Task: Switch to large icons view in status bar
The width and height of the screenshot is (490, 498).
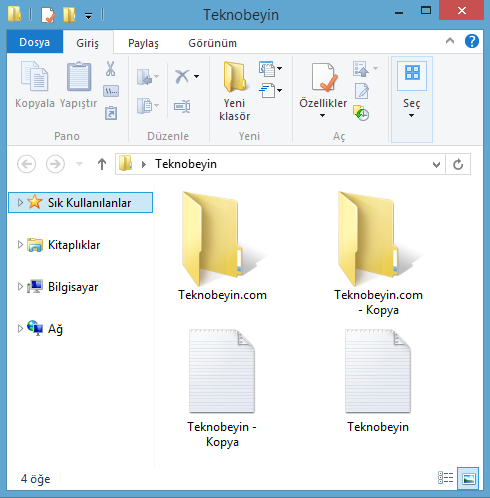Action: click(468, 478)
